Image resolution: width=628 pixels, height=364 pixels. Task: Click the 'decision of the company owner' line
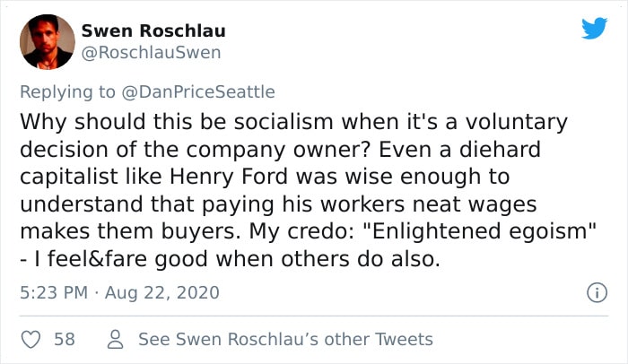(x=280, y=150)
